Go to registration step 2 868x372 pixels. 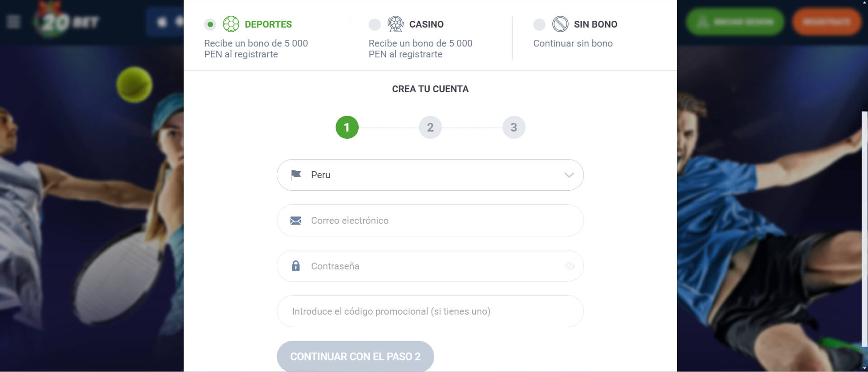(430, 127)
